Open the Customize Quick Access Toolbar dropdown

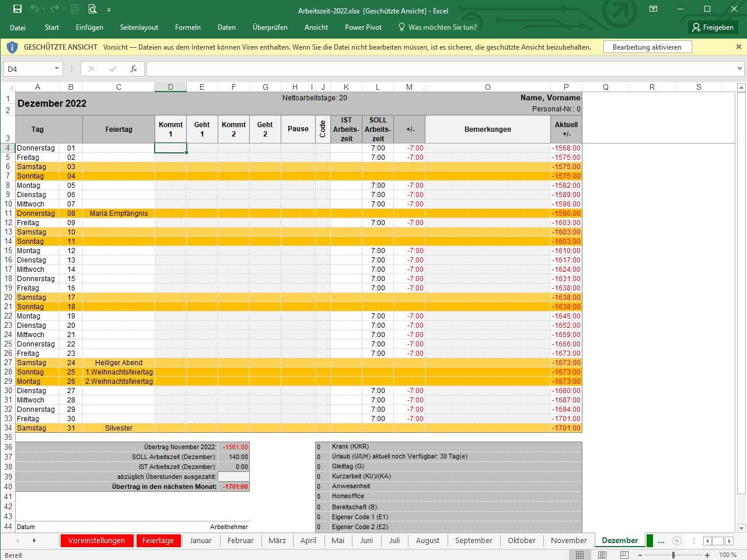pos(109,10)
